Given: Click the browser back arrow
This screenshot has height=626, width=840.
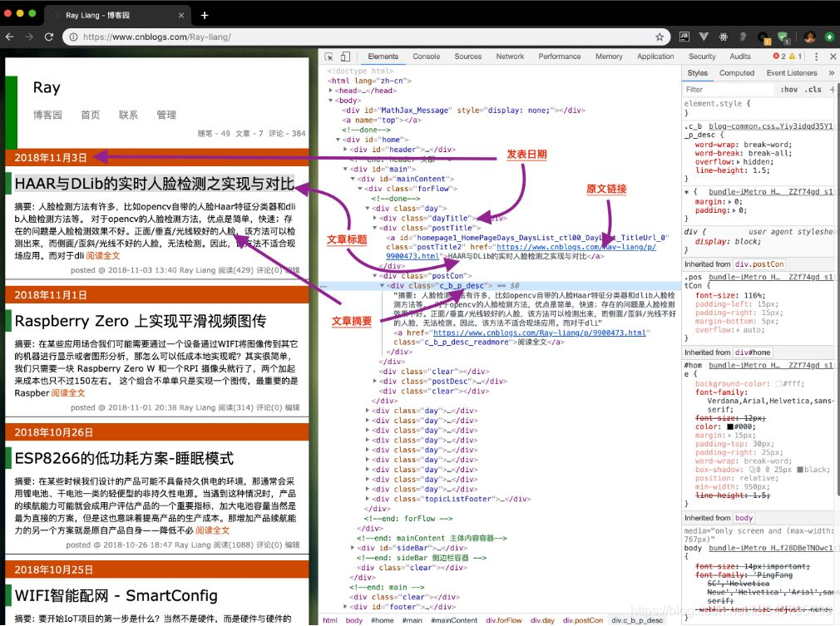Looking at the screenshot, I should 12,37.
